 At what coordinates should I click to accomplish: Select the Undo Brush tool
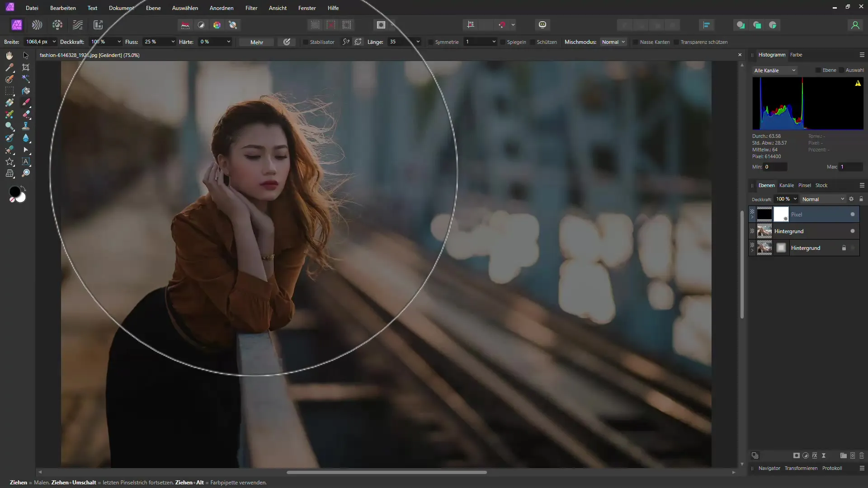[x=9, y=138]
